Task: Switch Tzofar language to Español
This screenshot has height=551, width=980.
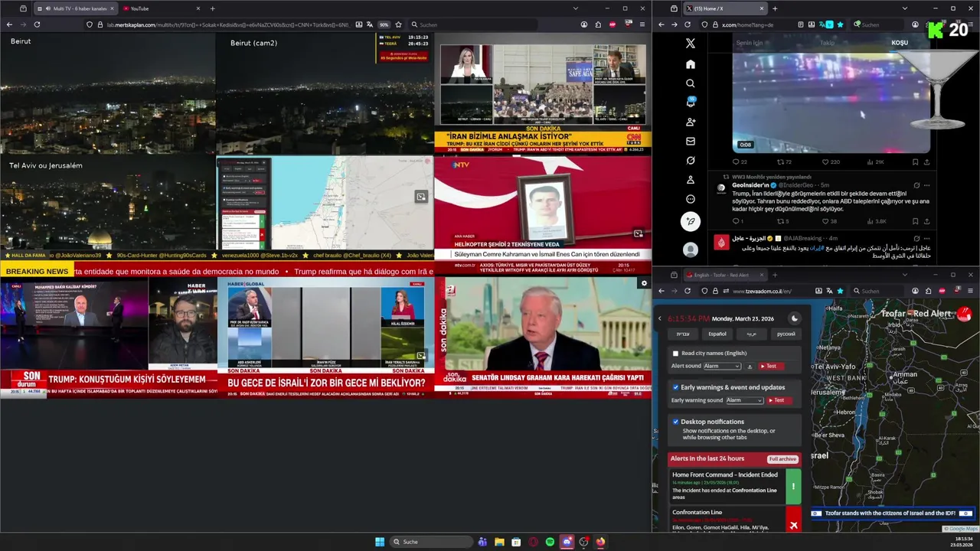Action: click(x=717, y=334)
